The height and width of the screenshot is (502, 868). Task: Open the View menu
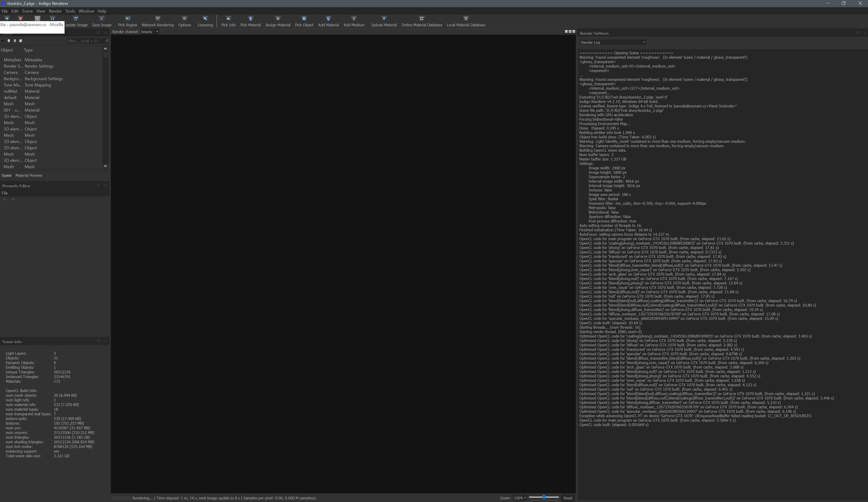[x=41, y=11]
